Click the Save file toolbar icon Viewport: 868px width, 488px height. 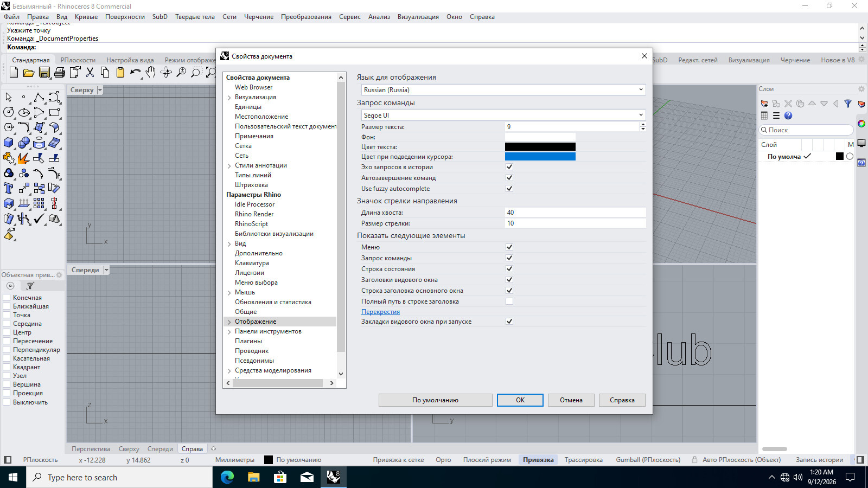[x=44, y=72]
